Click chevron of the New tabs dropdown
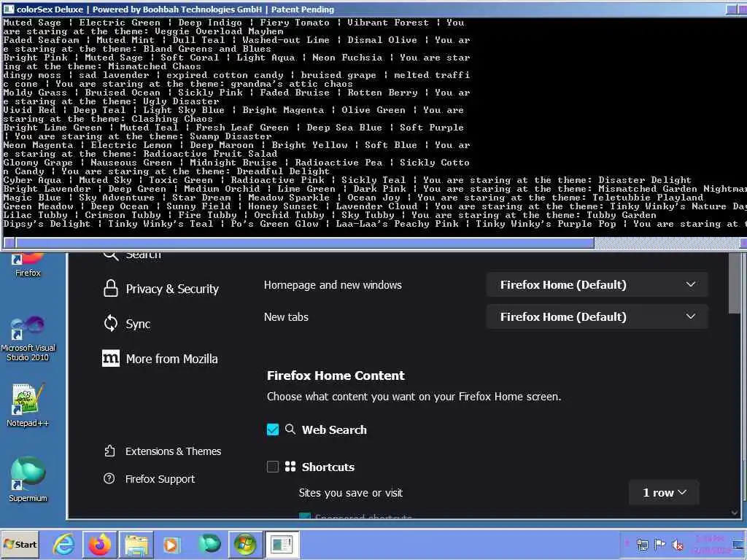 click(690, 316)
